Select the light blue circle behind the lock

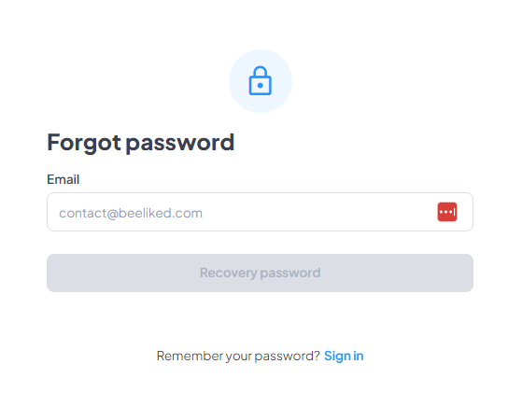pyautogui.click(x=261, y=81)
